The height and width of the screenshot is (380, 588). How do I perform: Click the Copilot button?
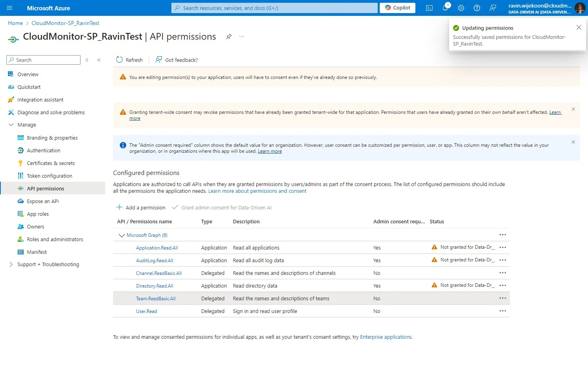click(x=398, y=8)
